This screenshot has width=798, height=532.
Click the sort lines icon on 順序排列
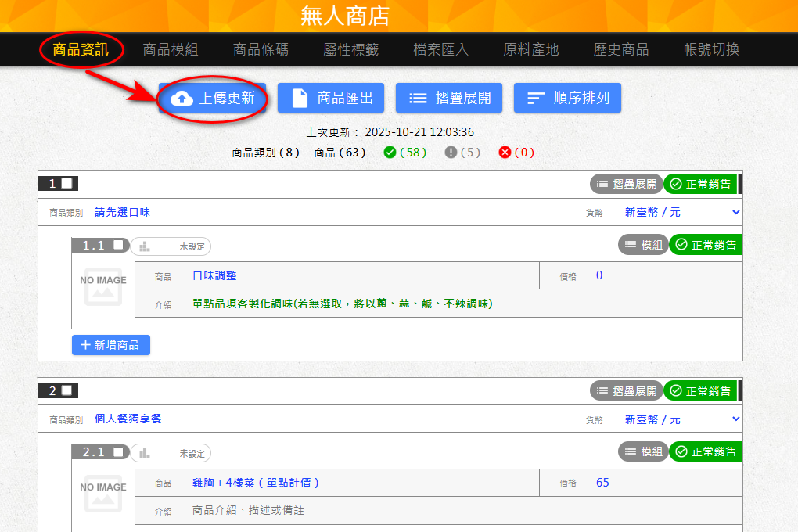click(536, 98)
